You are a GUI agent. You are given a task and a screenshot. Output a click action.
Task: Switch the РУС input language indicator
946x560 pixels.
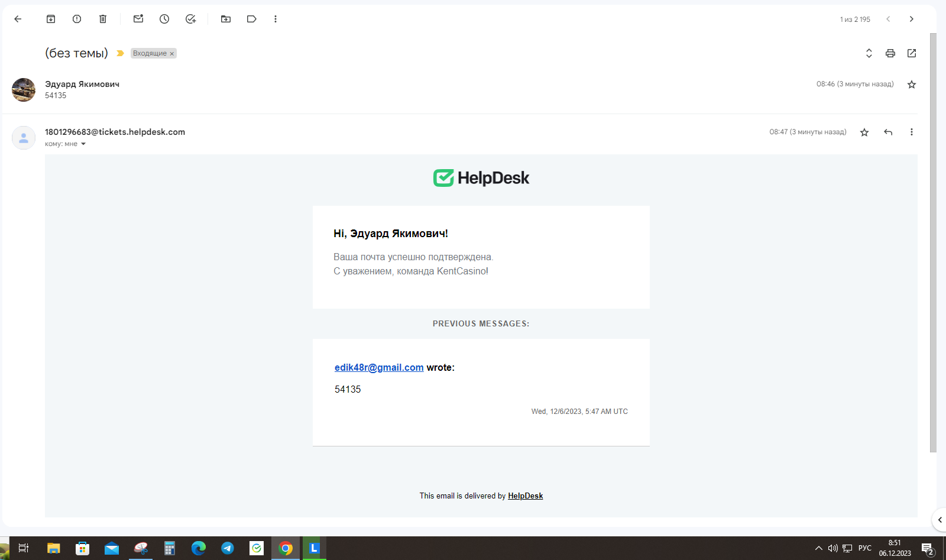tap(865, 548)
